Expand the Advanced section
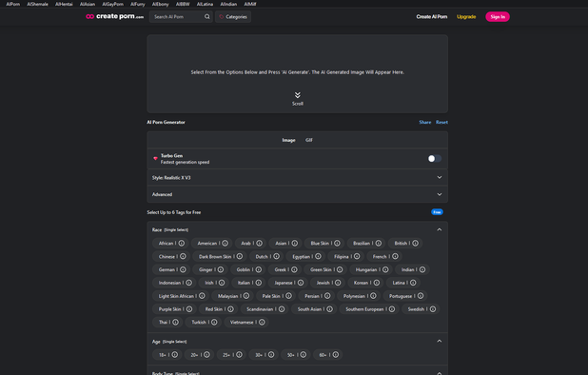Image resolution: width=588 pixels, height=375 pixels. tap(298, 194)
